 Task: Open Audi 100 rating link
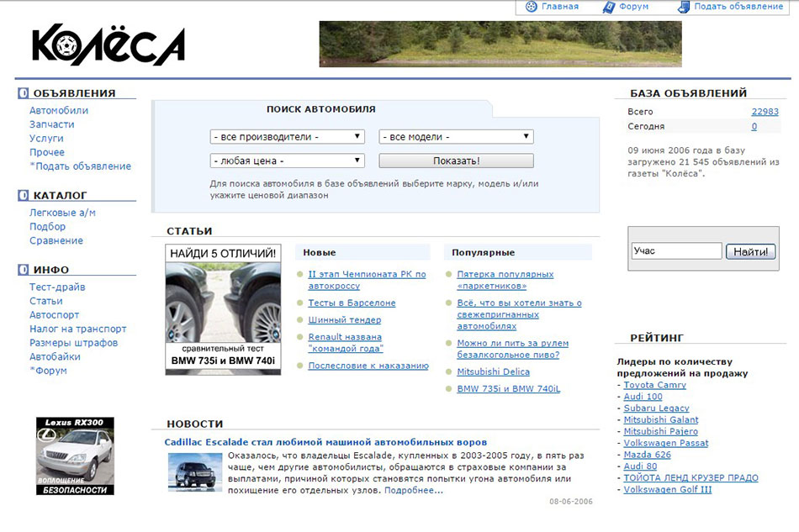(x=643, y=397)
